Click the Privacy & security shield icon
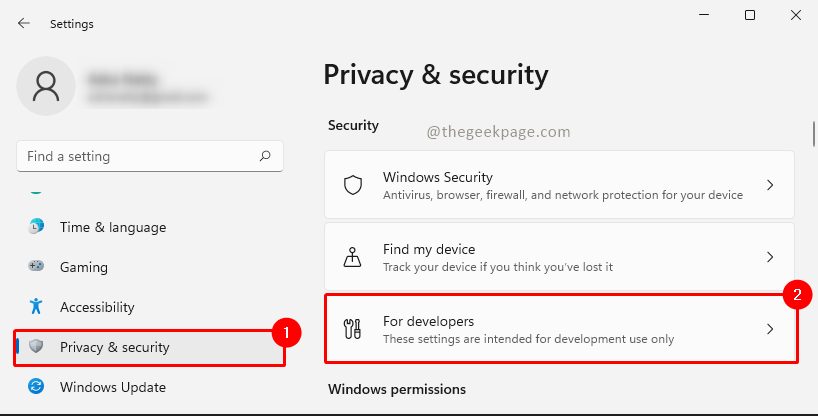Image resolution: width=818 pixels, height=416 pixels. click(x=37, y=347)
